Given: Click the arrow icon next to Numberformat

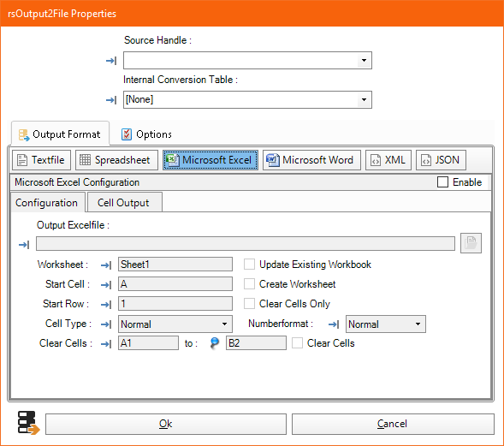Looking at the screenshot, I should (334, 324).
